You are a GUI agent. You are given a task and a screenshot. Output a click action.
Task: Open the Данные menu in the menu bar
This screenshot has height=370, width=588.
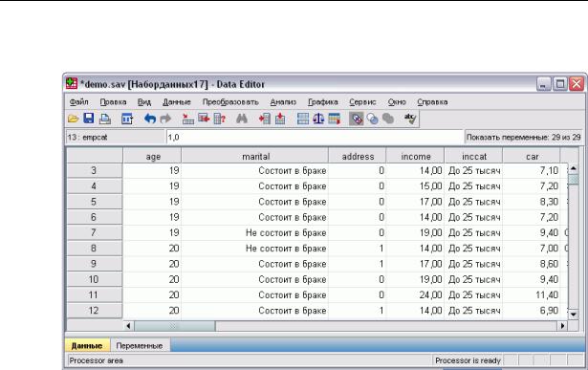[x=177, y=102]
